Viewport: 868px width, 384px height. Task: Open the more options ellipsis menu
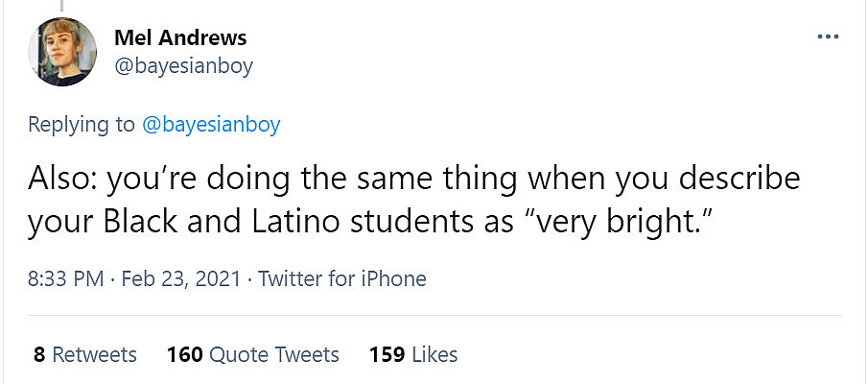pyautogui.click(x=828, y=37)
